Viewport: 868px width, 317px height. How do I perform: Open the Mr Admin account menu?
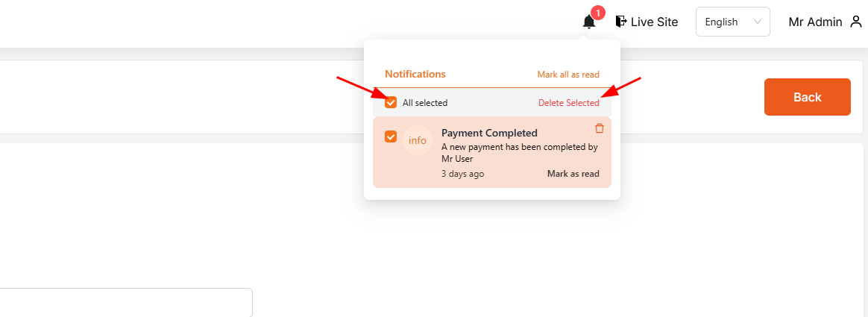(816, 22)
